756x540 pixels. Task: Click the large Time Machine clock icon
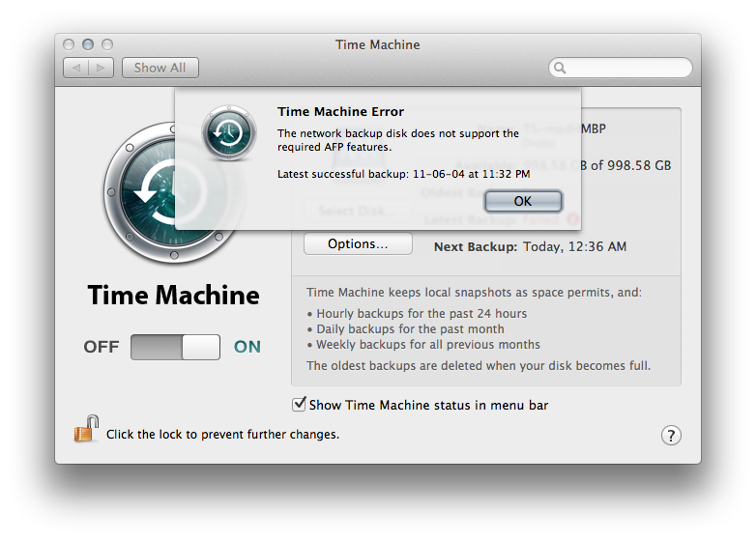[174, 192]
